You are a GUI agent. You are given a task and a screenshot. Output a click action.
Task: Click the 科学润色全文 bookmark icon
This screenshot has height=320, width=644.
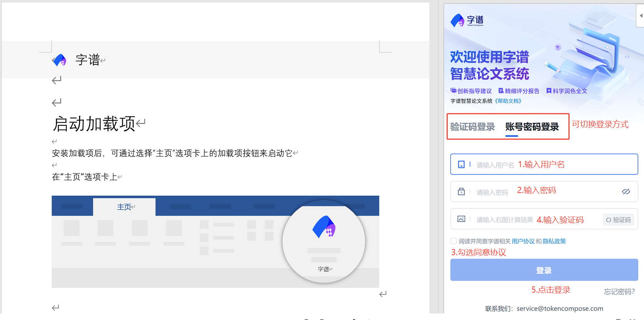549,91
